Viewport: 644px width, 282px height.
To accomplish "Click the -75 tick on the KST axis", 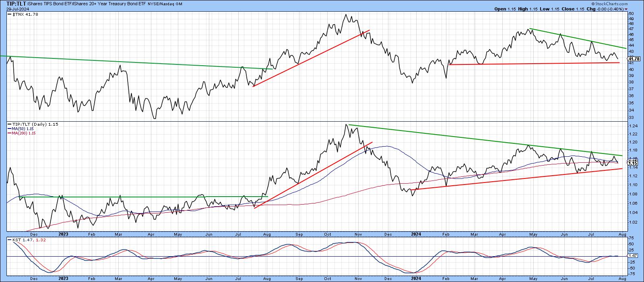I will pos(632,273).
